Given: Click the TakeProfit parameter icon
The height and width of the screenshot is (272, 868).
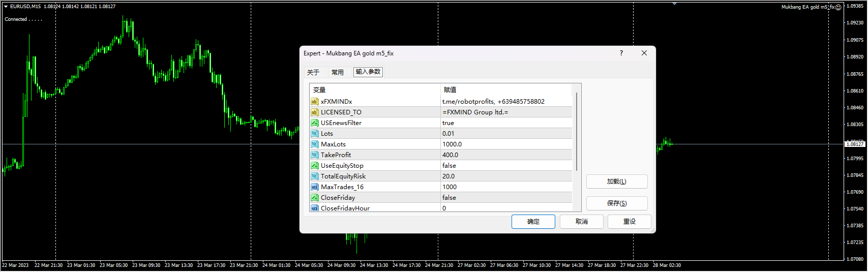Looking at the screenshot, I should tap(314, 155).
